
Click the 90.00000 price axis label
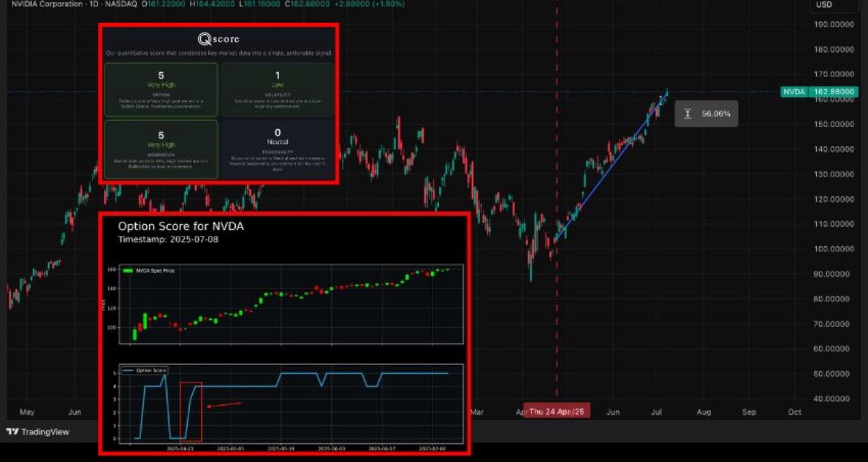pyautogui.click(x=833, y=274)
